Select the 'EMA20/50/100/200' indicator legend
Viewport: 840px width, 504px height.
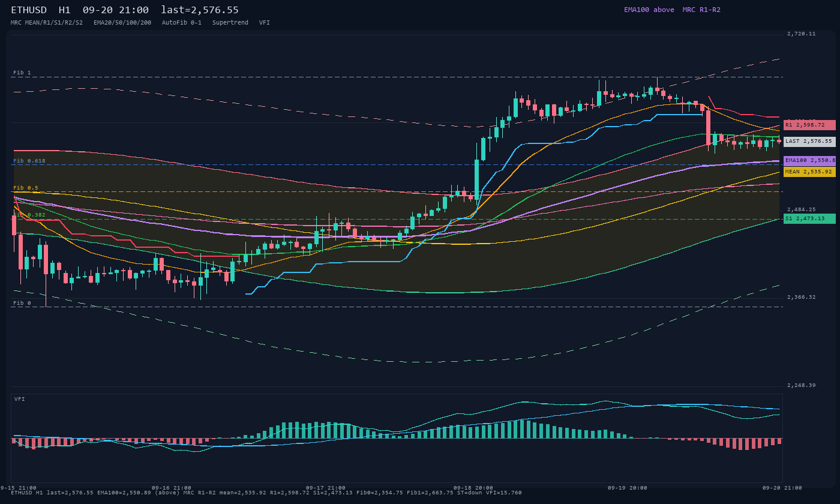(122, 22)
